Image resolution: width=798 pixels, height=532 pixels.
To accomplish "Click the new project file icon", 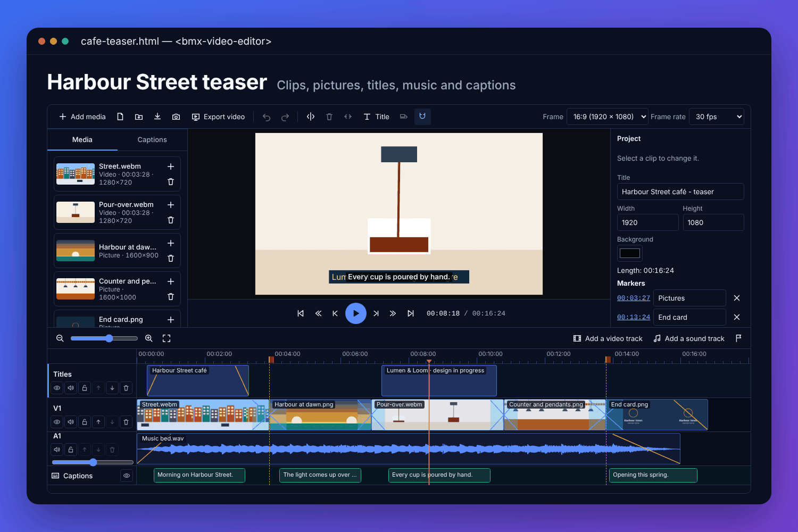I will (120, 117).
